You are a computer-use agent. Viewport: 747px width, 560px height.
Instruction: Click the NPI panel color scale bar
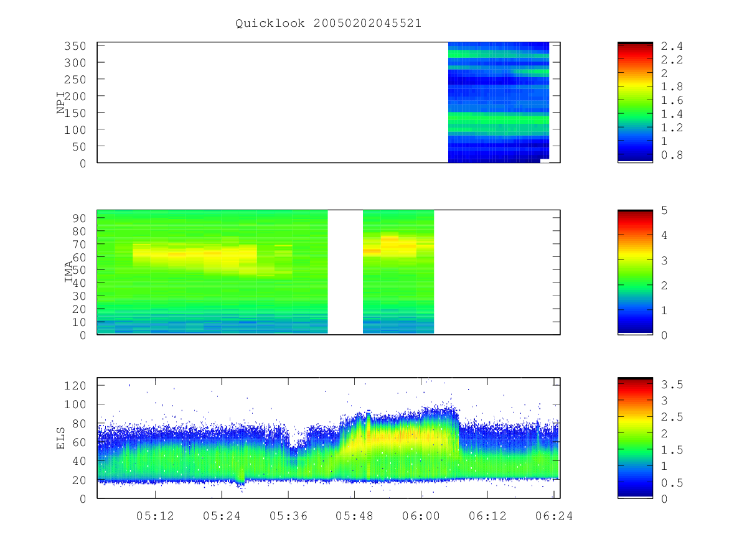coord(635,102)
